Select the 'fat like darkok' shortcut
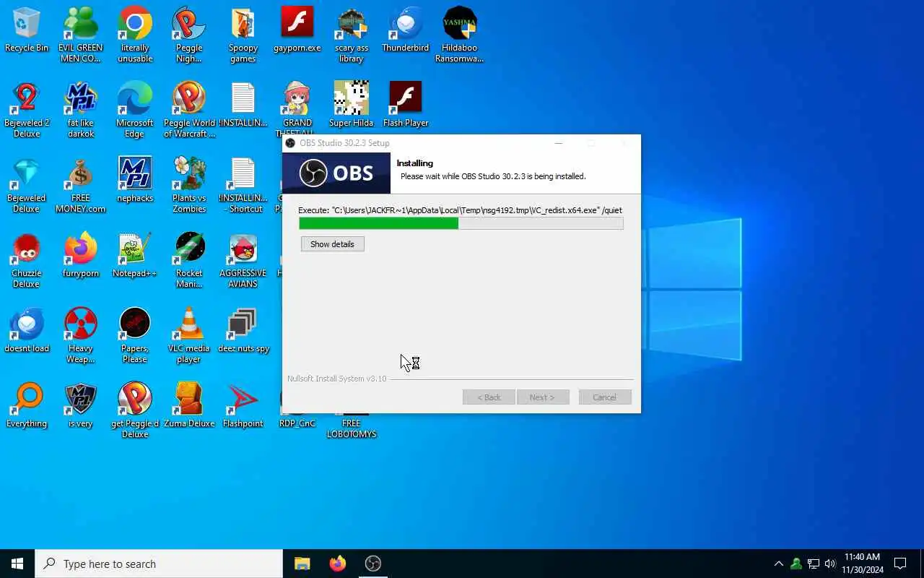This screenshot has height=578, width=924. click(x=81, y=111)
